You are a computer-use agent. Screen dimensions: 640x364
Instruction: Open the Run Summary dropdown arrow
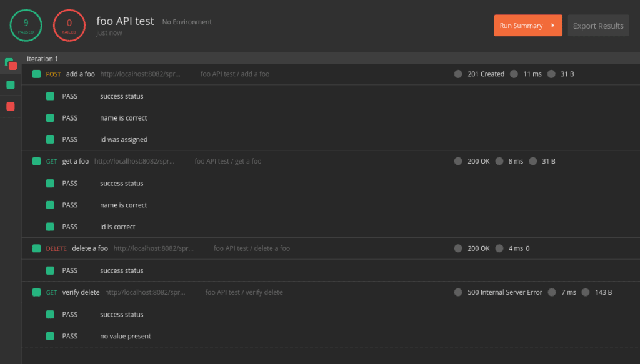click(552, 26)
